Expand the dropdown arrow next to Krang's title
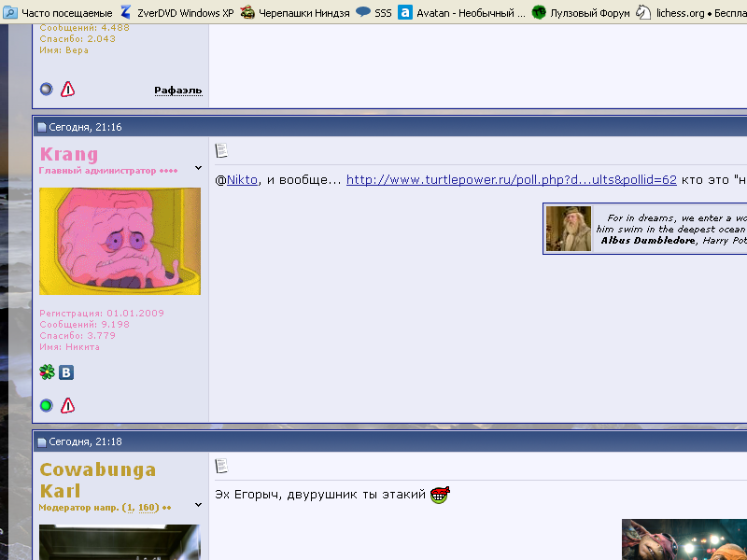Screen dimensions: 747x560 tap(198, 168)
